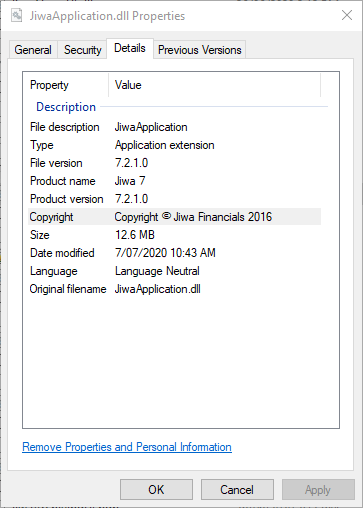Click the JiwaApplication.dll original filename value
The width and height of the screenshot is (363, 508).
(x=158, y=289)
